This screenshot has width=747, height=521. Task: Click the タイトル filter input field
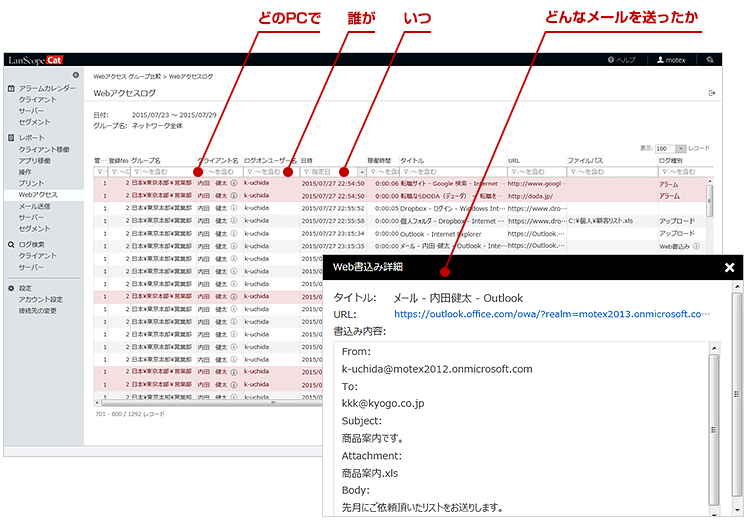(454, 172)
